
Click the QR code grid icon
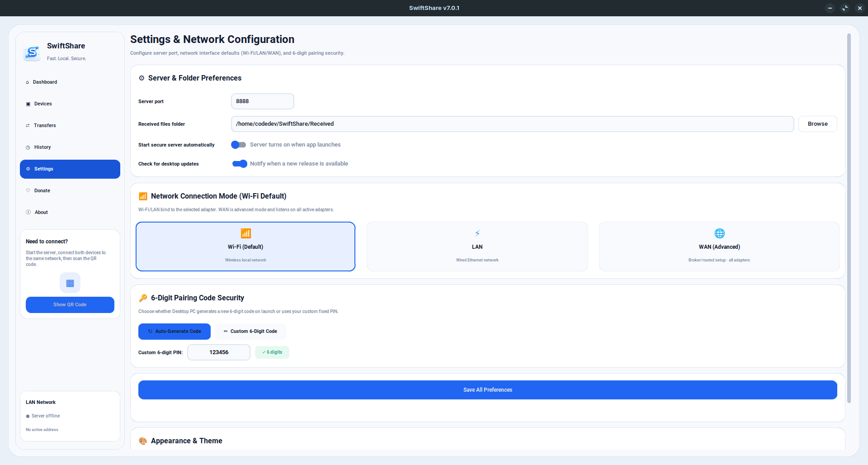[x=70, y=283]
